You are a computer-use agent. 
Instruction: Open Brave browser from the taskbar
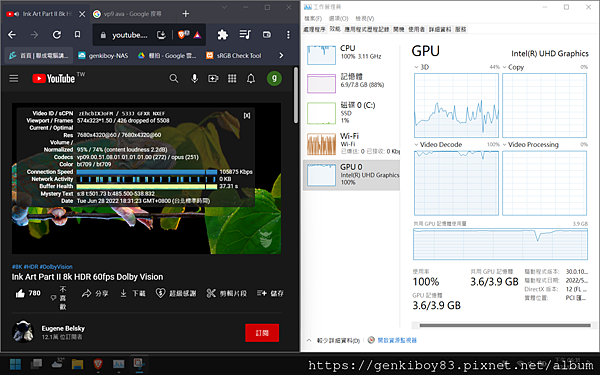(98, 364)
